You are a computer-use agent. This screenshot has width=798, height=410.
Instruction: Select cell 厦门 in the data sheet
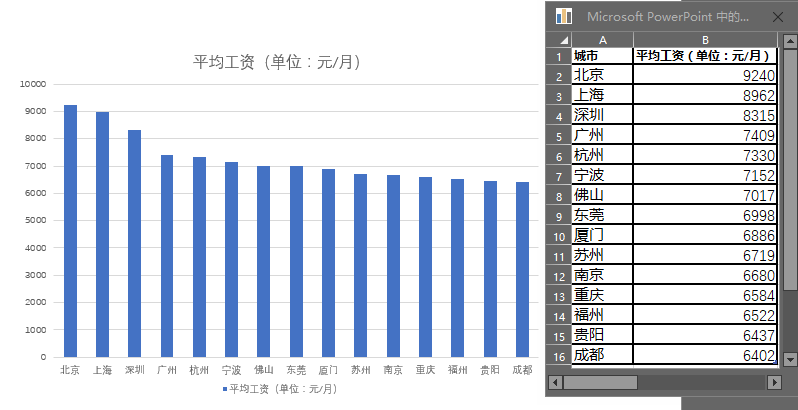[x=603, y=235]
